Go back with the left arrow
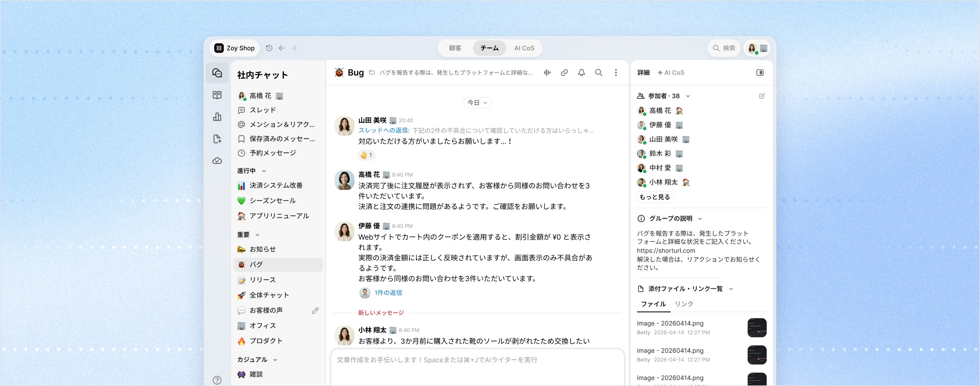Image resolution: width=980 pixels, height=386 pixels. [x=281, y=48]
